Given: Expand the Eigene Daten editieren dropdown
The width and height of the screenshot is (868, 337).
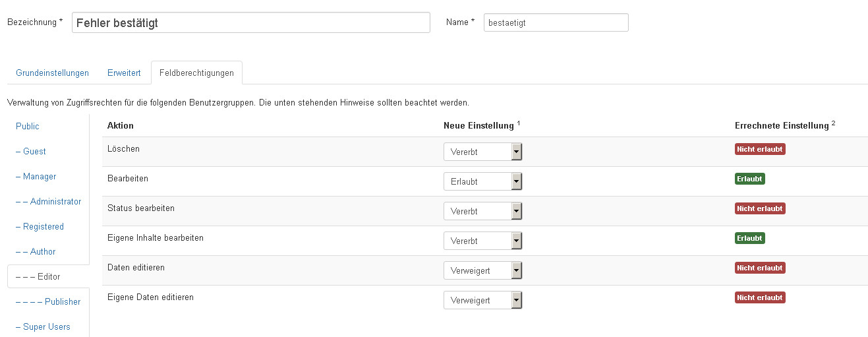Looking at the screenshot, I should point(482,301).
